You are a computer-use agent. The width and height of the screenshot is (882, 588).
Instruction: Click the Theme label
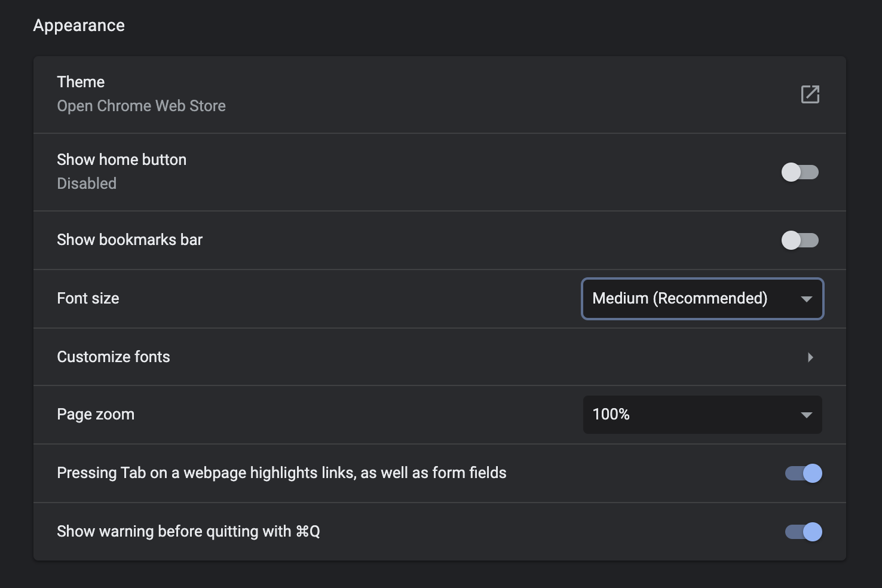[81, 82]
